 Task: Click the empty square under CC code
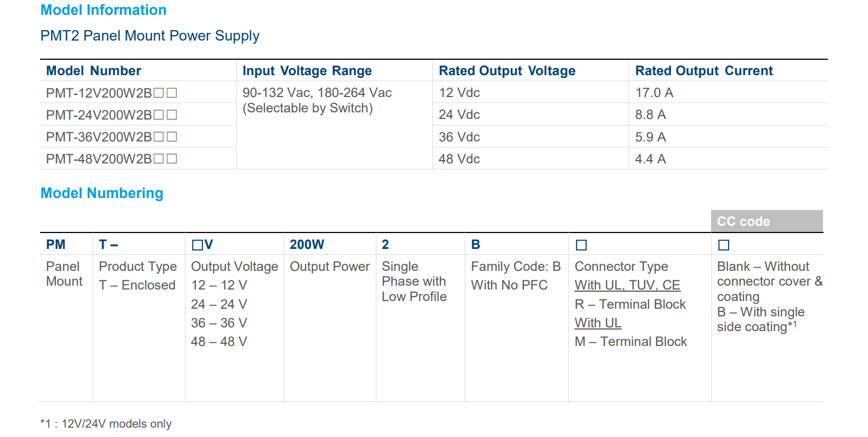click(724, 245)
